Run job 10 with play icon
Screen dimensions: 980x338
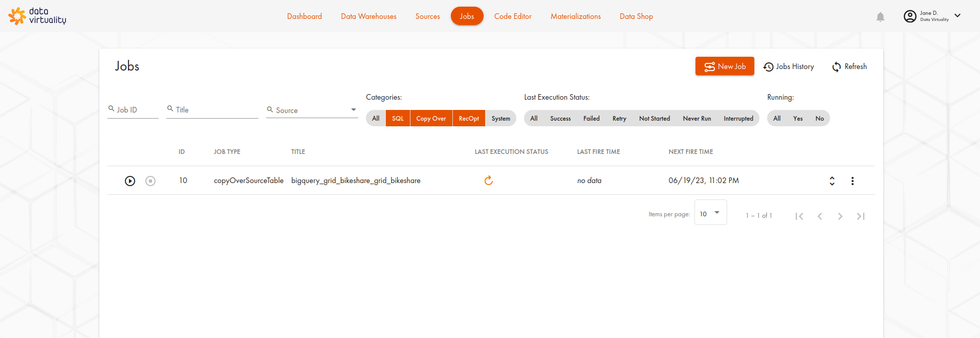130,181
